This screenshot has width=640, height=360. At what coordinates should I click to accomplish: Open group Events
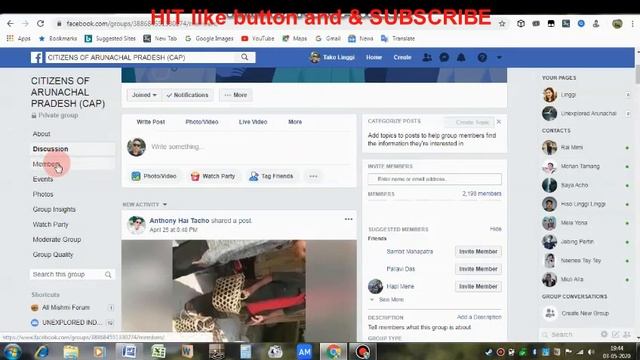pyautogui.click(x=43, y=179)
